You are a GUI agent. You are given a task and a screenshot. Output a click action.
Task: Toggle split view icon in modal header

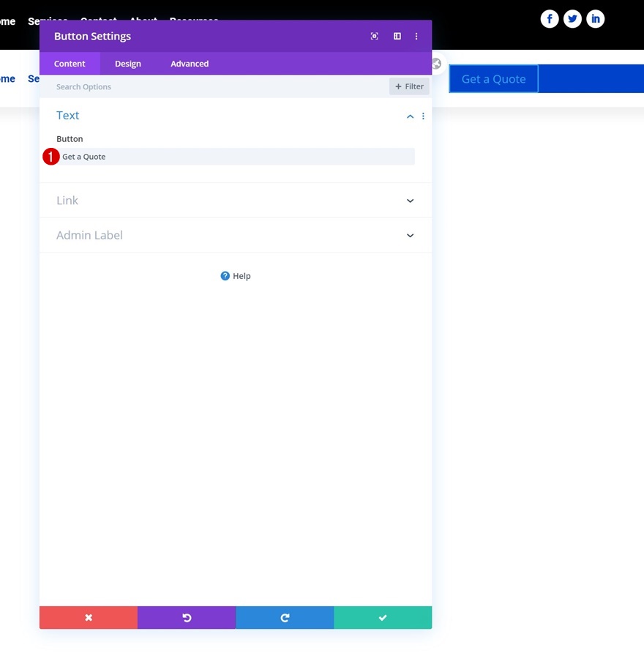(x=397, y=36)
